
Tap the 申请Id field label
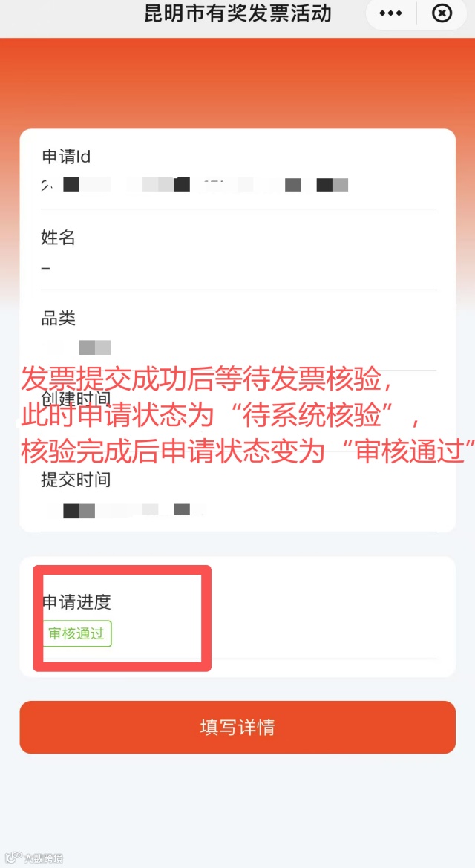click(66, 157)
